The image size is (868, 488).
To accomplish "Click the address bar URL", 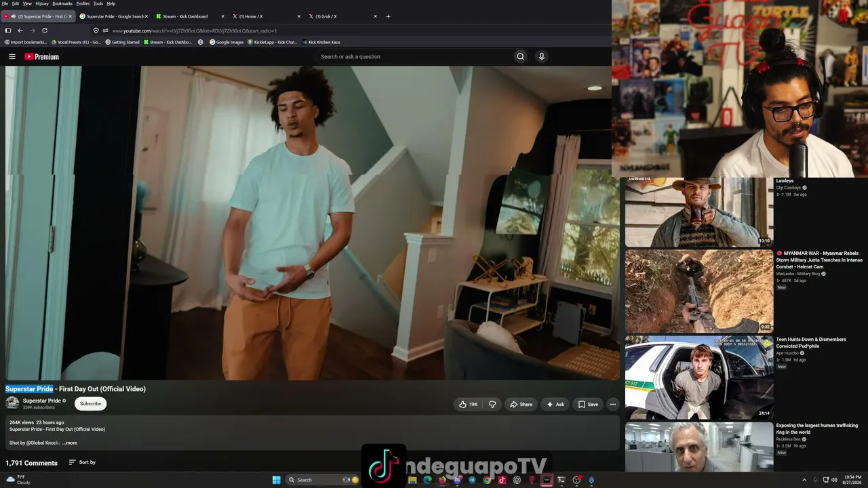I will (195, 30).
